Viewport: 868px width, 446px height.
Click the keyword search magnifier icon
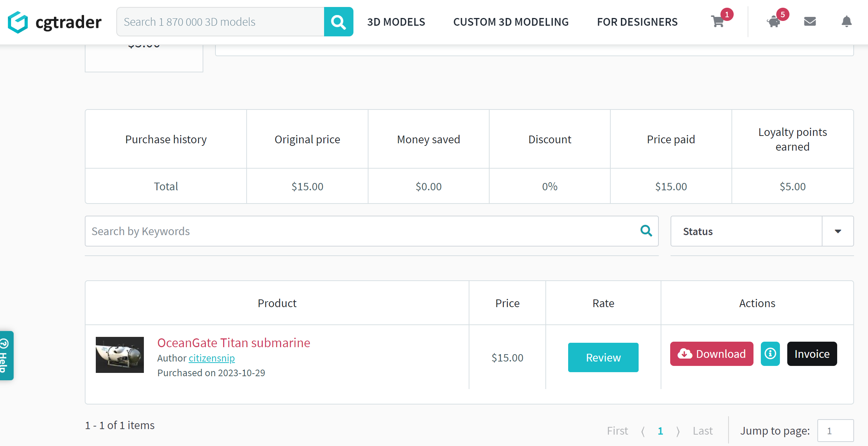(646, 231)
